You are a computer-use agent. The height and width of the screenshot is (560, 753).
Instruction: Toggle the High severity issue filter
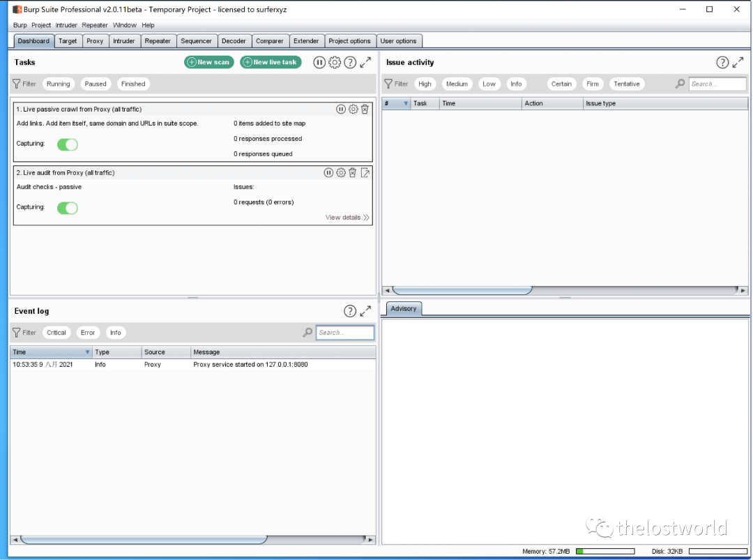(425, 84)
